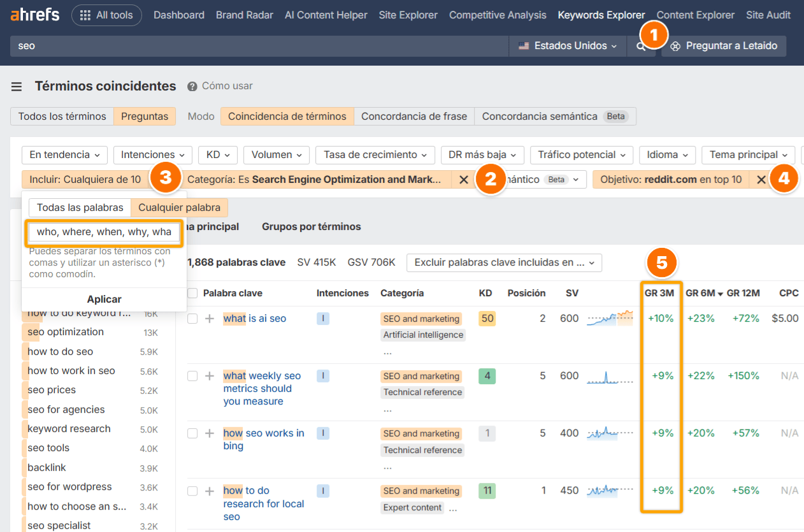This screenshot has height=532, width=804.
Task: Expand Volumen filter dropdown
Action: (276, 155)
